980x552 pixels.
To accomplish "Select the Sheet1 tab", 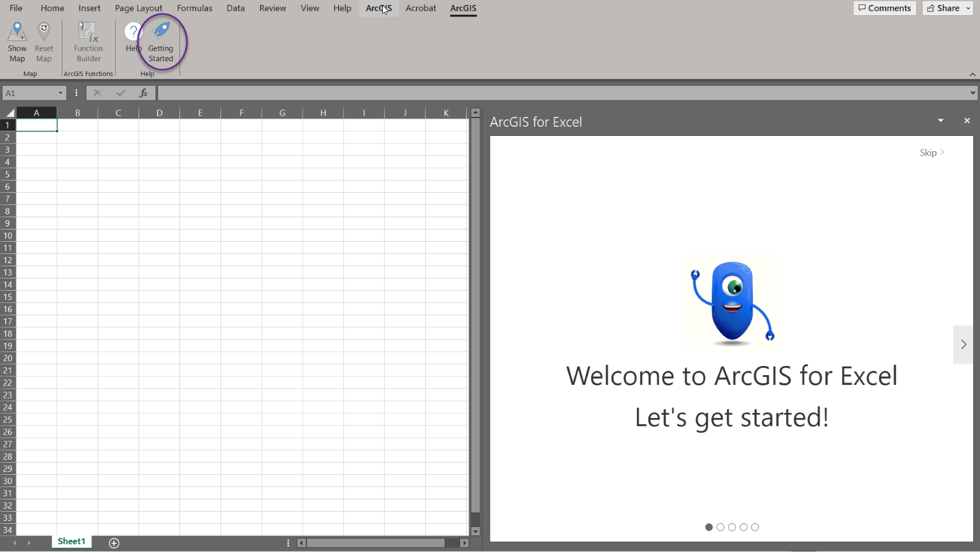I will pyautogui.click(x=72, y=542).
